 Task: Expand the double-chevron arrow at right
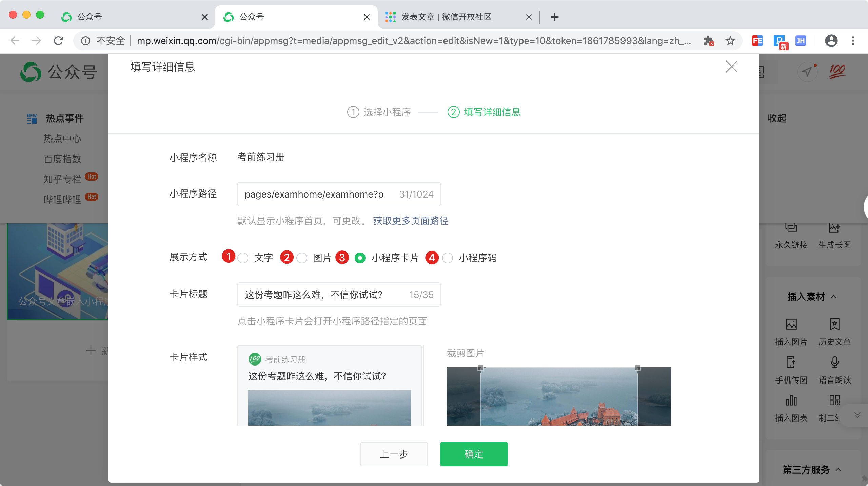point(857,415)
